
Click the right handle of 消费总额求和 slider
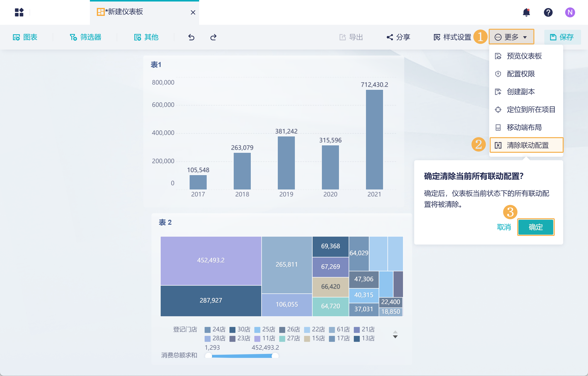pyautogui.click(x=275, y=356)
